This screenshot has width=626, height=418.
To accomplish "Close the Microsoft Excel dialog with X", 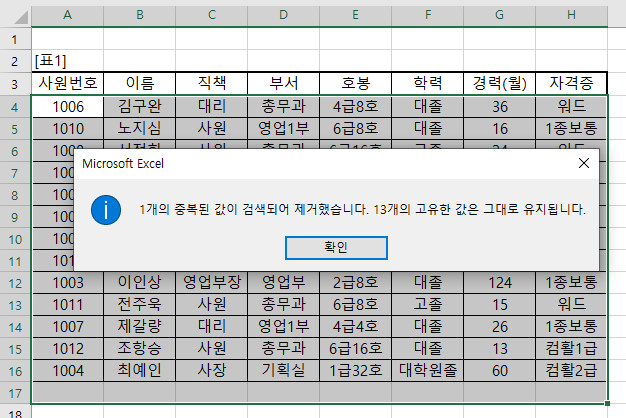I will (x=584, y=162).
